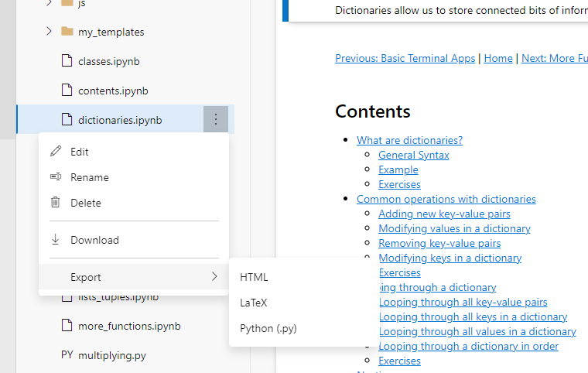Screen dimensions: 588x373
Task: Choose Delete from the context menu
Action: tap(134, 203)
